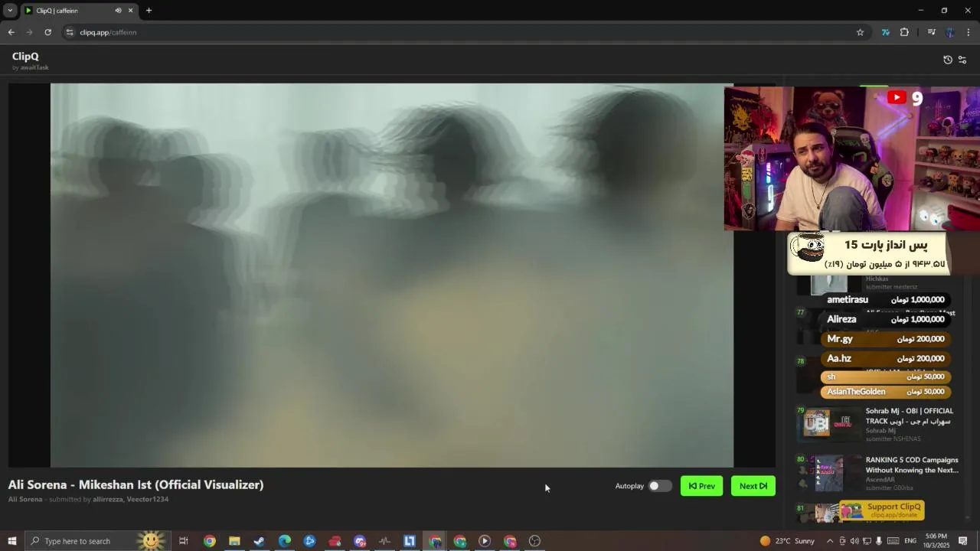The height and width of the screenshot is (551, 980).
Task: Skip to the next clip with Next
Action: [753, 486]
